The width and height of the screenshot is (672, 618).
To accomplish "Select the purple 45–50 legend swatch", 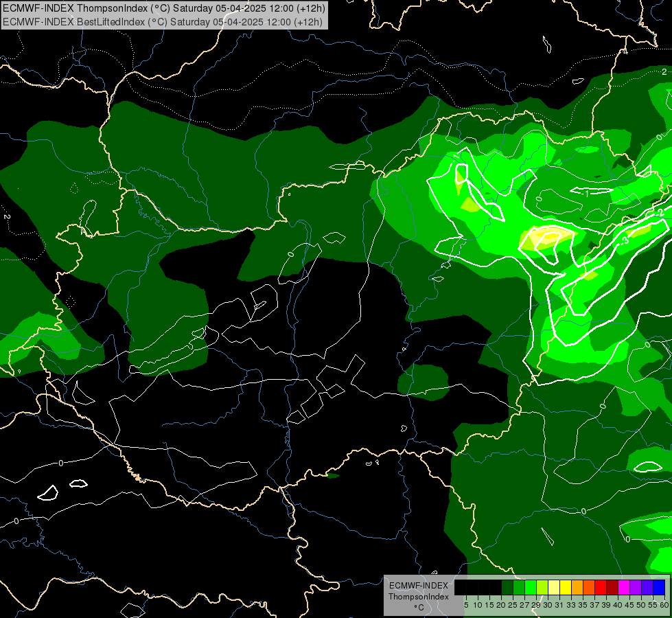I will click(636, 587).
